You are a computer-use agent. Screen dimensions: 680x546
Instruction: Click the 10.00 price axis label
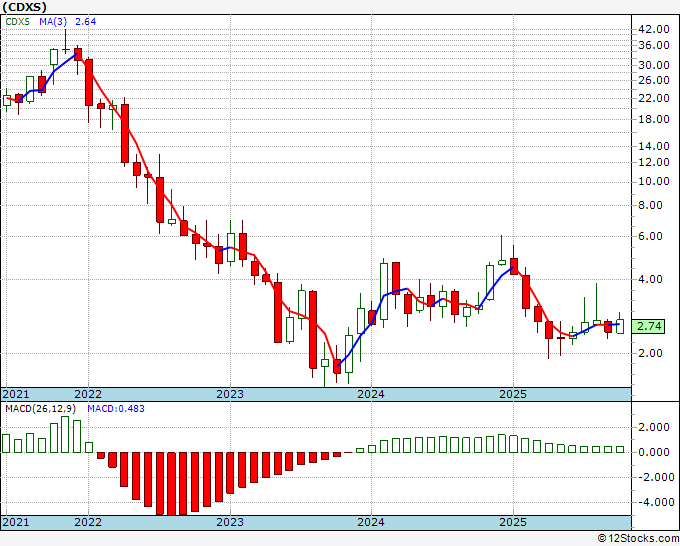pyautogui.click(x=653, y=181)
